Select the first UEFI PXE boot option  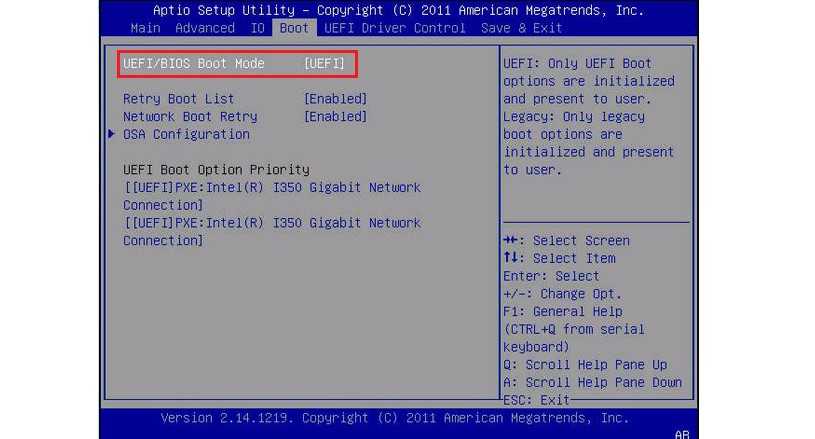[271, 196]
